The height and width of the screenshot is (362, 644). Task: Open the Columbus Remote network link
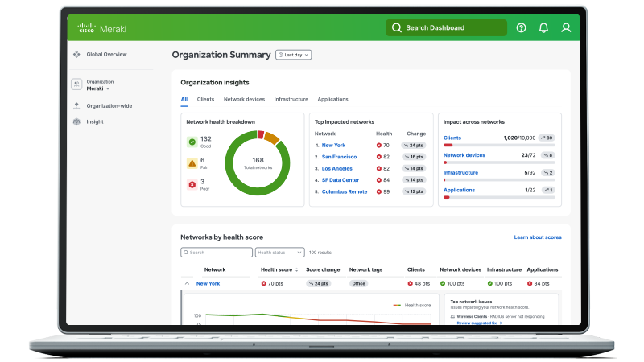(345, 191)
